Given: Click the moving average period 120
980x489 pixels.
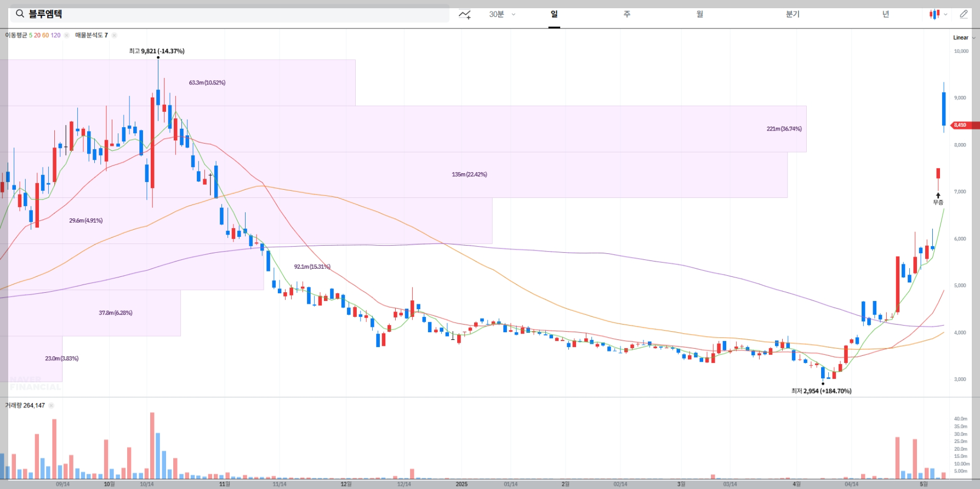Looking at the screenshot, I should click(x=55, y=35).
